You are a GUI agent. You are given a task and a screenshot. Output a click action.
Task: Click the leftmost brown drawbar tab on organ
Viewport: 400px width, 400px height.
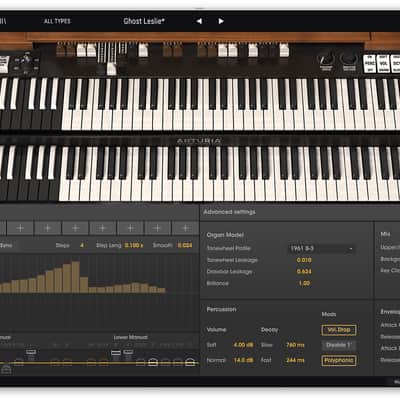point(60,50)
